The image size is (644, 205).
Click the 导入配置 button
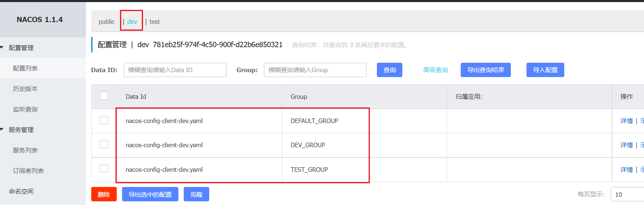click(x=545, y=70)
